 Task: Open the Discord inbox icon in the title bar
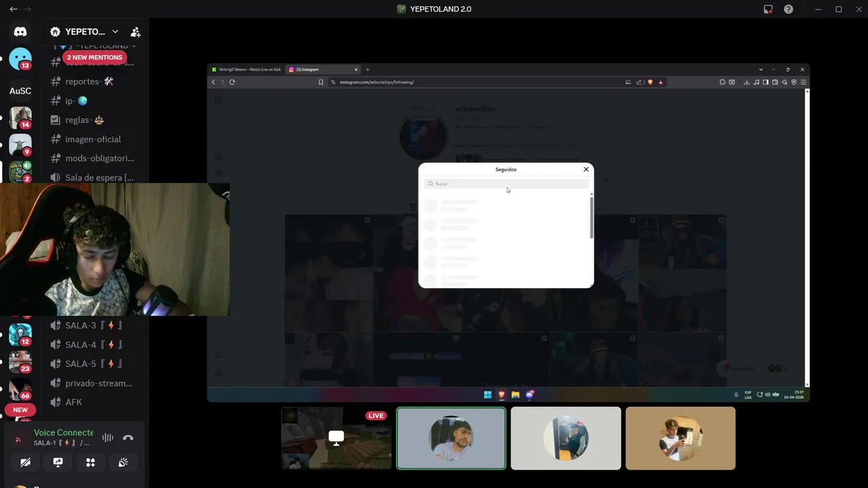(x=768, y=9)
